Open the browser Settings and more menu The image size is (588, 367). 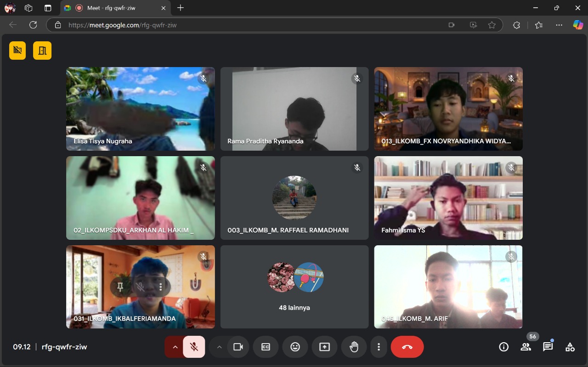point(559,25)
